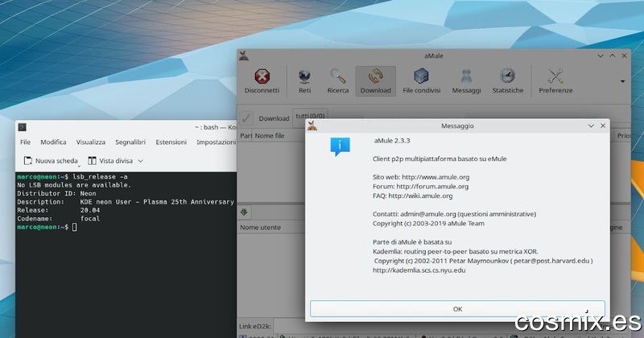Click OK in the Messaggio dialog
Viewport: 644px width, 338px height.
tap(457, 309)
